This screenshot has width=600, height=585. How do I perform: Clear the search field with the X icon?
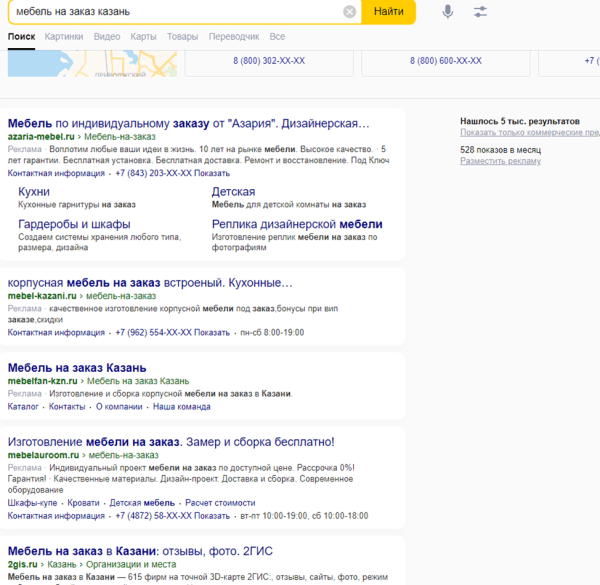click(x=349, y=12)
